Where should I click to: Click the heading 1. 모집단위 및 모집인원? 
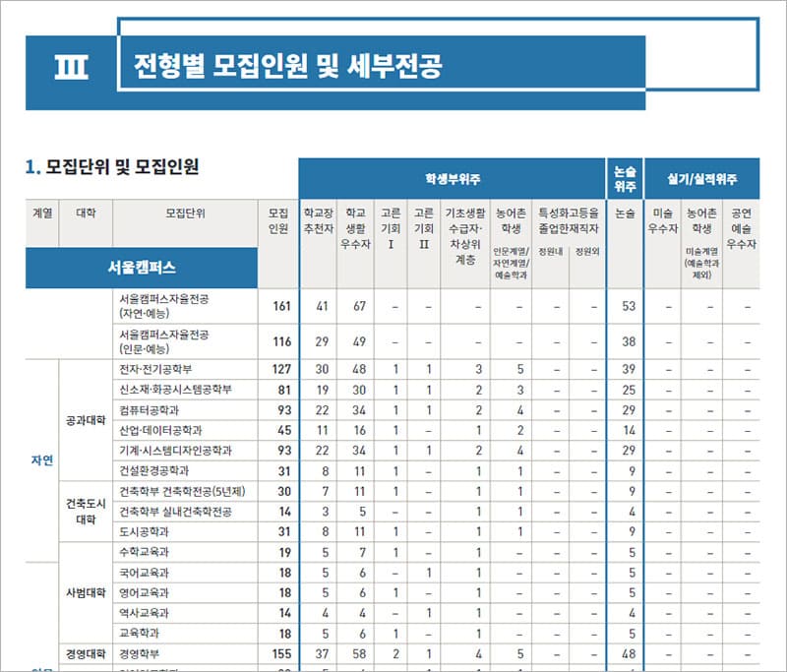pos(112,167)
